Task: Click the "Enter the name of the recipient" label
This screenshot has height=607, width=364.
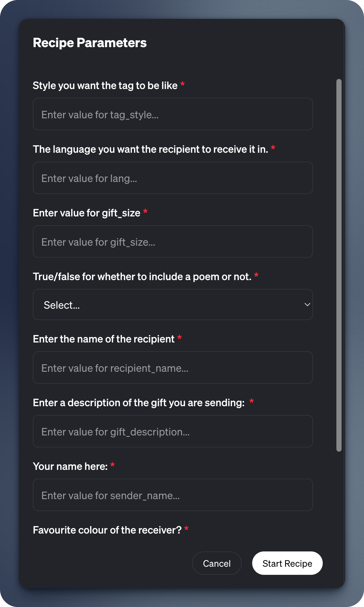Action: point(104,339)
